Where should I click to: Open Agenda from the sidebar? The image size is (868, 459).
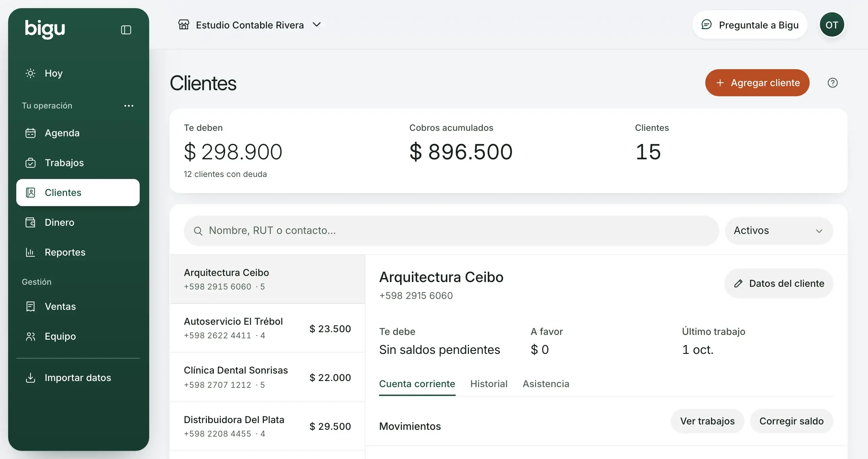tap(78, 133)
